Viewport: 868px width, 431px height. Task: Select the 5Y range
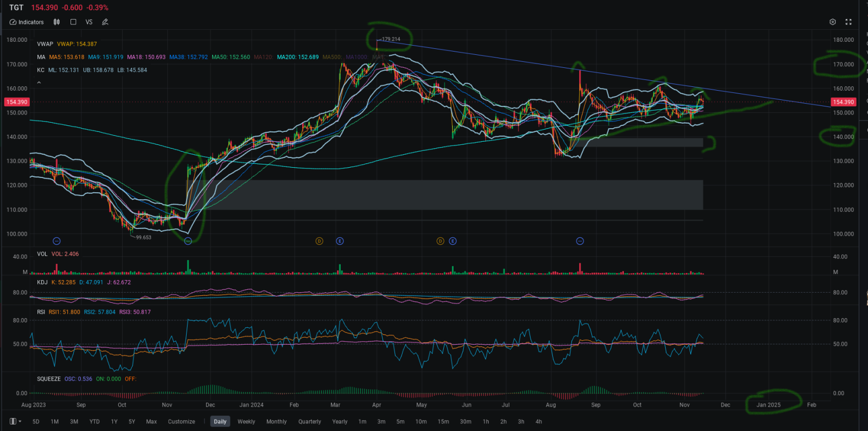tap(132, 422)
